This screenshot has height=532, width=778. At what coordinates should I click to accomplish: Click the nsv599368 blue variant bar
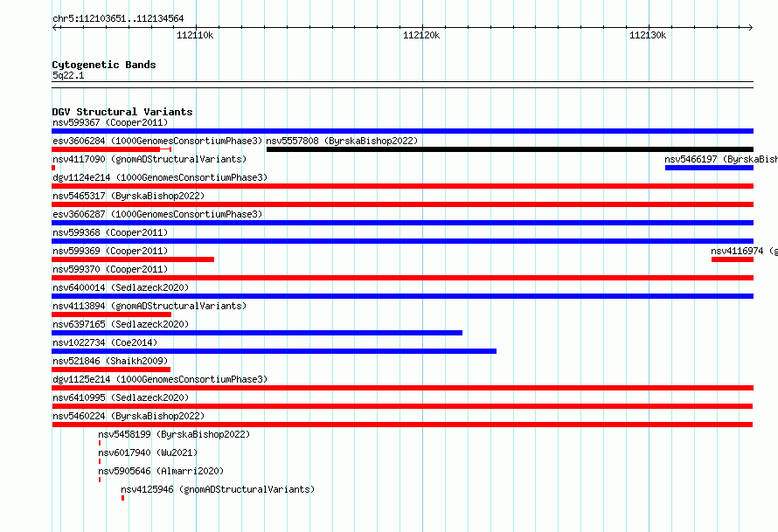coord(402,241)
